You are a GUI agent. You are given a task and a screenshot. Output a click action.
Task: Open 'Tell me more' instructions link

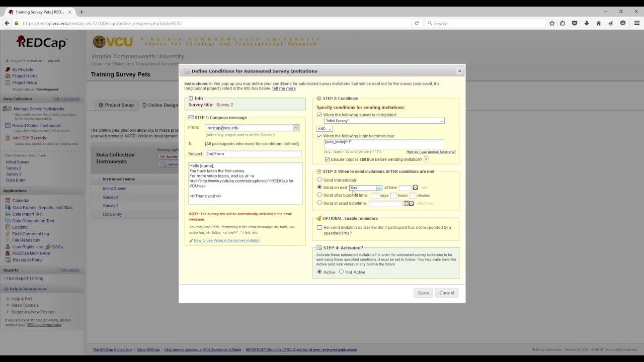coord(284,88)
